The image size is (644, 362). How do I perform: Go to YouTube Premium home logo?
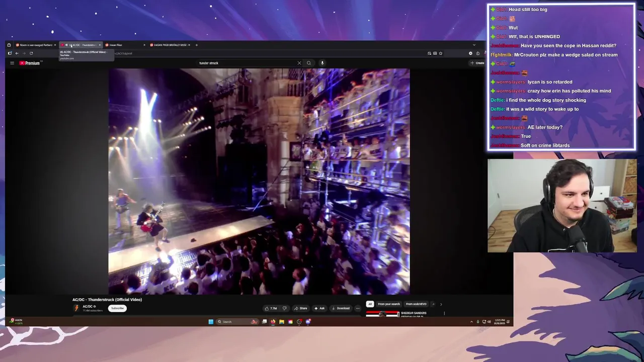click(30, 63)
